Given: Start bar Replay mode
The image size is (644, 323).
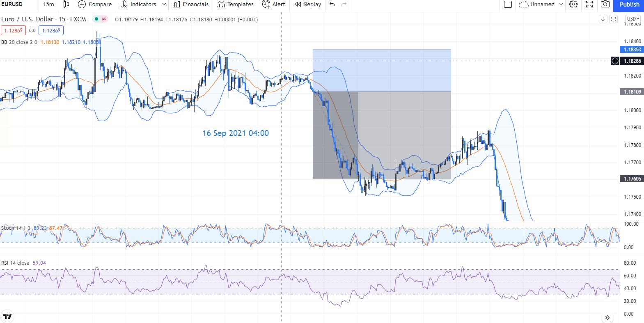Looking at the screenshot, I should coord(308,5).
